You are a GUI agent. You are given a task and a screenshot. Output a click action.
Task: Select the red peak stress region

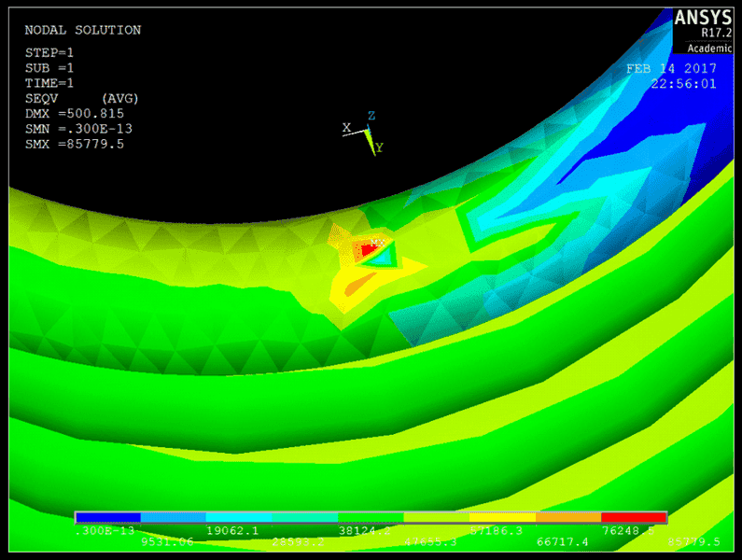pyautogui.click(x=364, y=250)
